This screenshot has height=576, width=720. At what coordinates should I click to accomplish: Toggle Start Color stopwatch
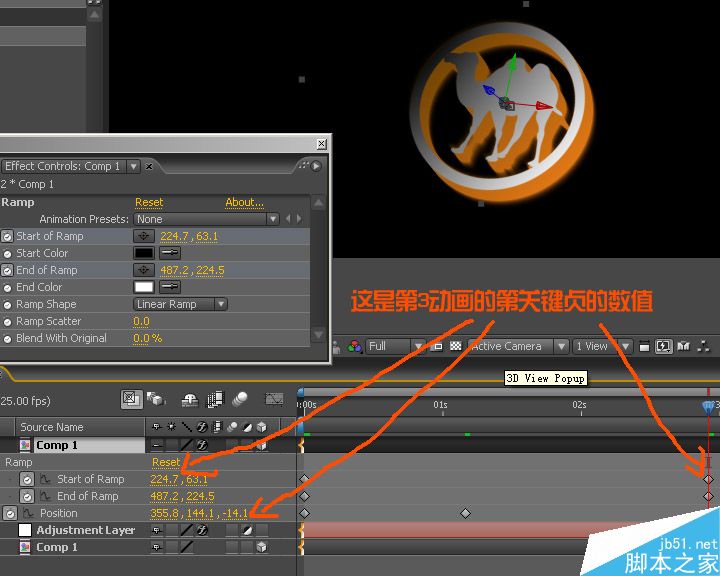tap(7, 254)
